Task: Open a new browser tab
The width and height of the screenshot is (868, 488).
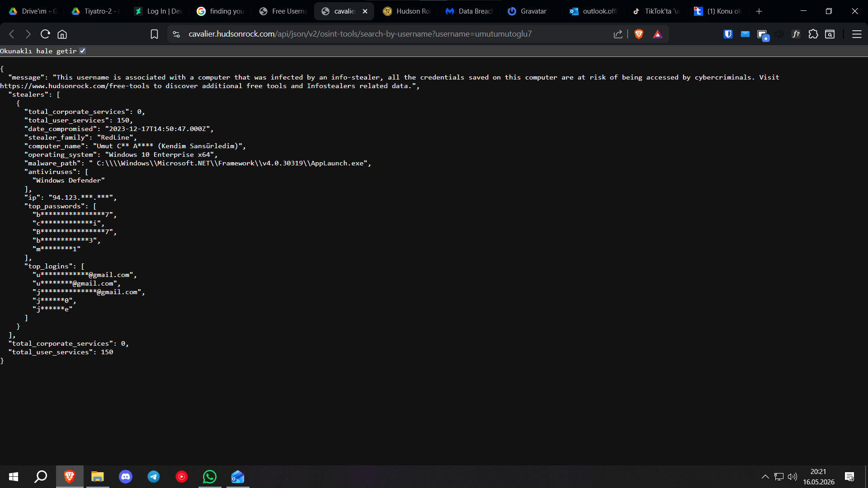Action: pos(759,11)
